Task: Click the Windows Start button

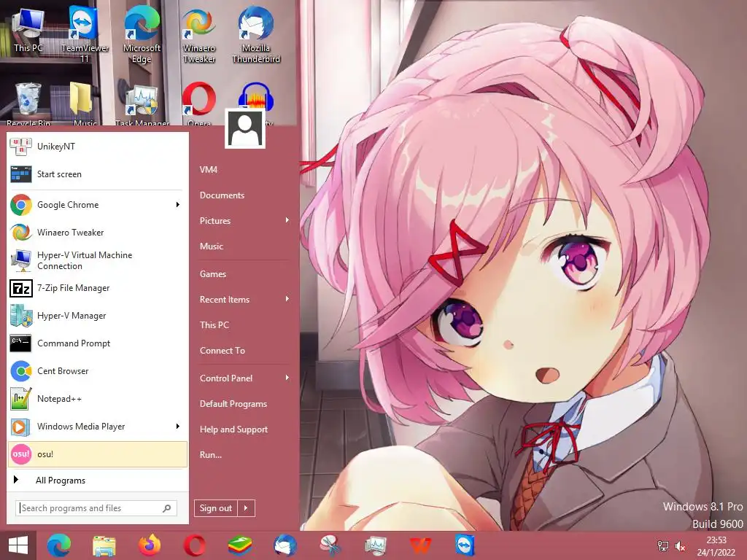Action: [18, 545]
